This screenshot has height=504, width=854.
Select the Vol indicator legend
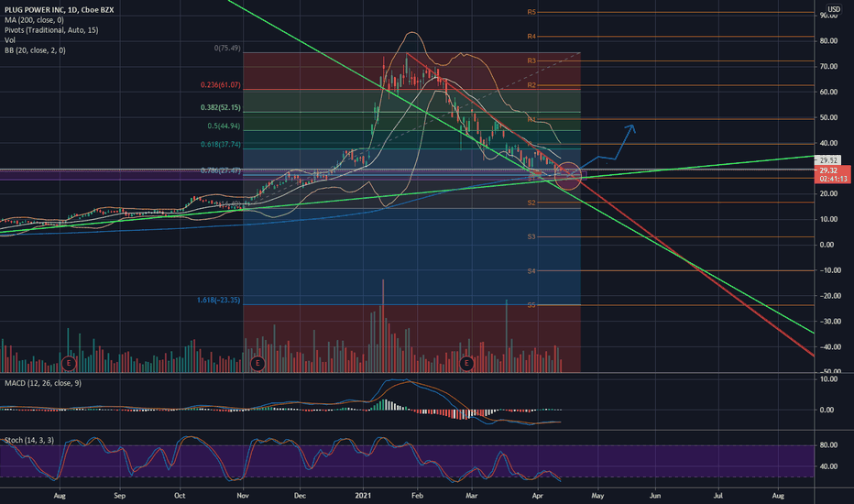pos(10,39)
